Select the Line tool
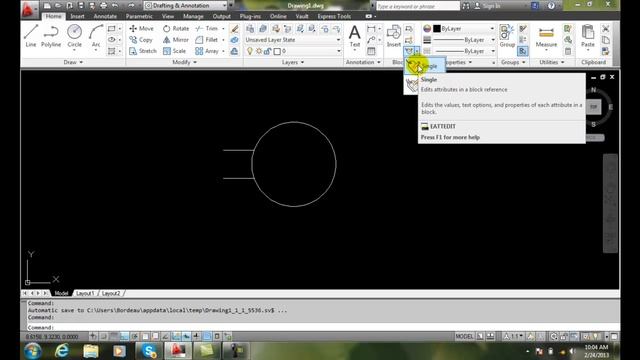This screenshot has height=360, width=640. pyautogui.click(x=31, y=36)
